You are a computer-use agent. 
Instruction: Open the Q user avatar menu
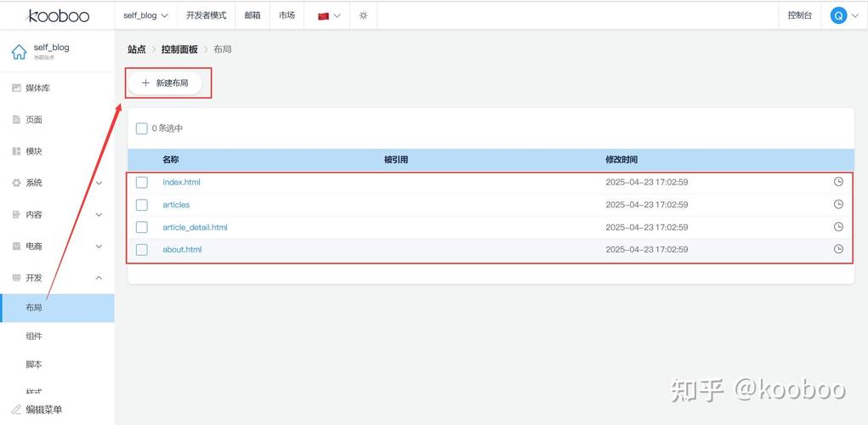tap(838, 15)
